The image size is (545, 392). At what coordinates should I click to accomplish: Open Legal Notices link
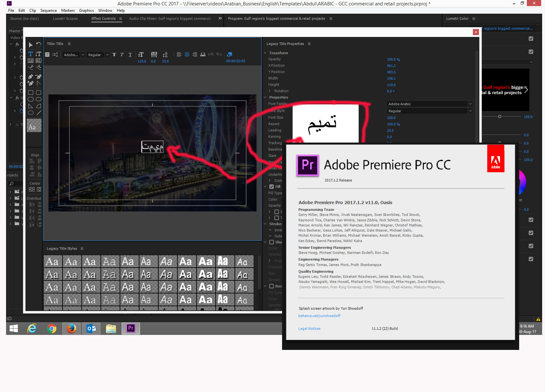310,329
